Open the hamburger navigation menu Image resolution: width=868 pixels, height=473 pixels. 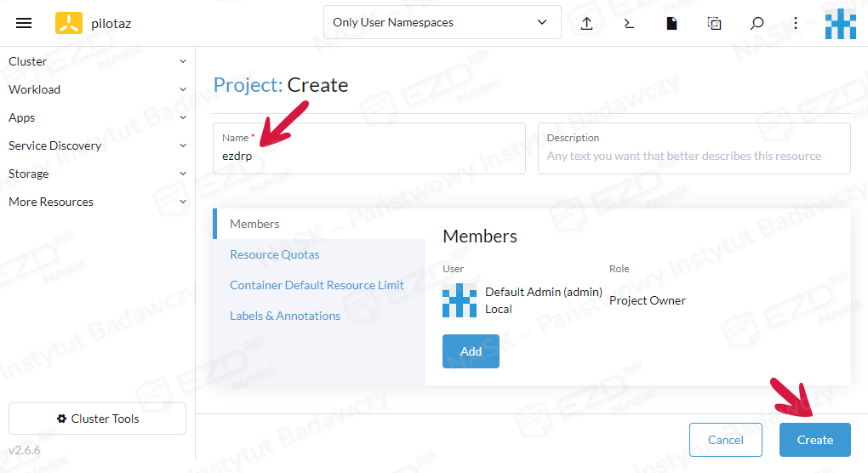pos(24,23)
